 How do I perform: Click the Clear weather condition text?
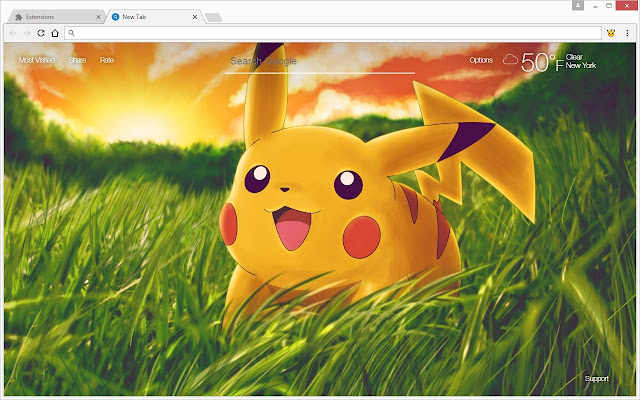coord(574,57)
